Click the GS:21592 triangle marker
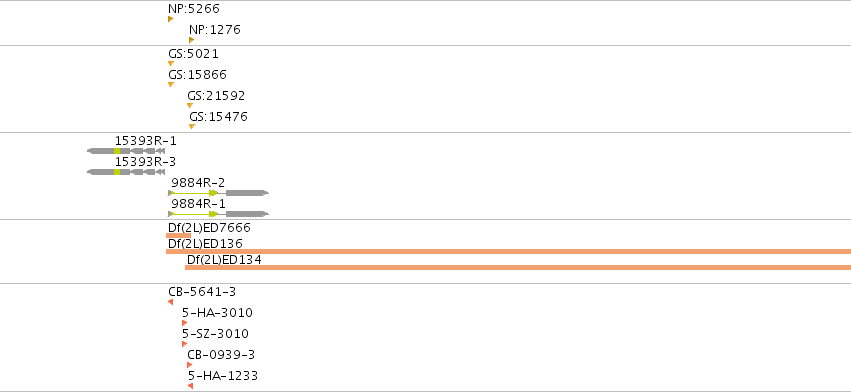 (190, 105)
